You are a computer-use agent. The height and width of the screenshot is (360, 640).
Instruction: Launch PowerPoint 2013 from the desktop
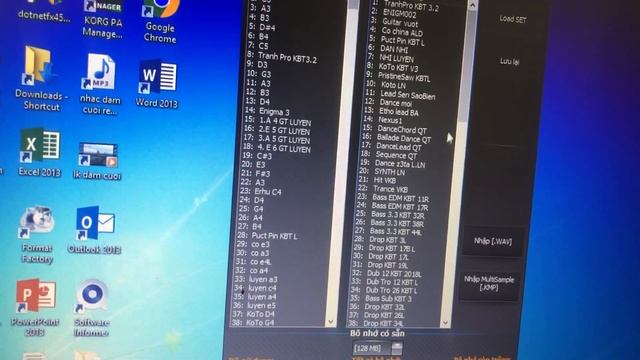coord(35,307)
